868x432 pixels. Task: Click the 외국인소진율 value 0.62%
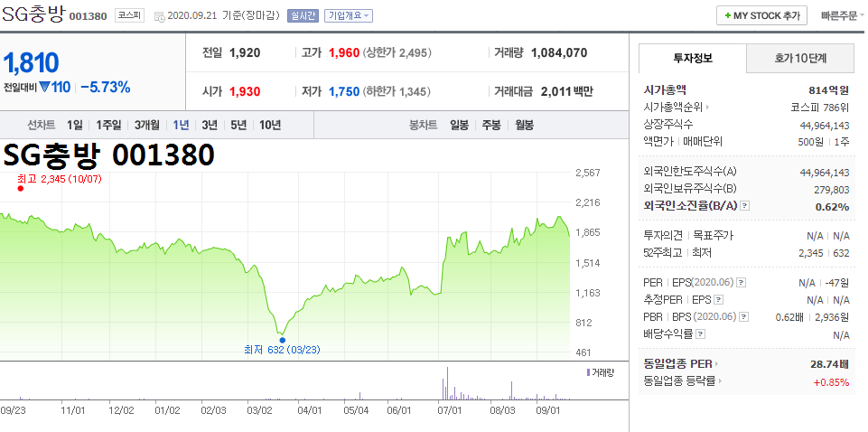[832, 207]
